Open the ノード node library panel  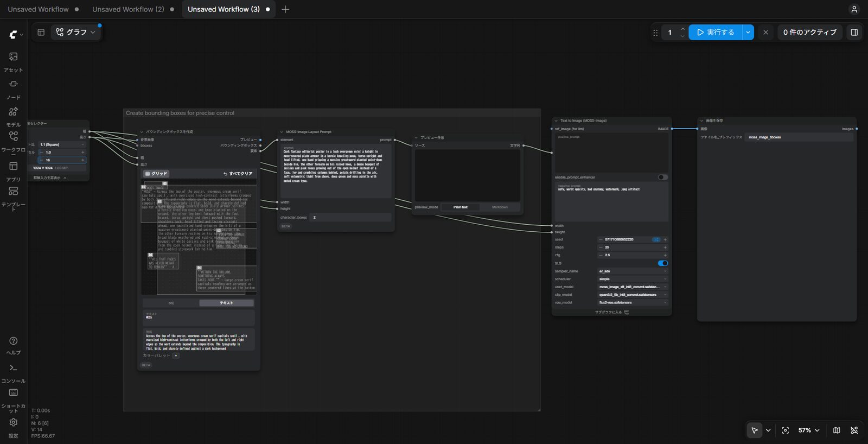click(13, 90)
